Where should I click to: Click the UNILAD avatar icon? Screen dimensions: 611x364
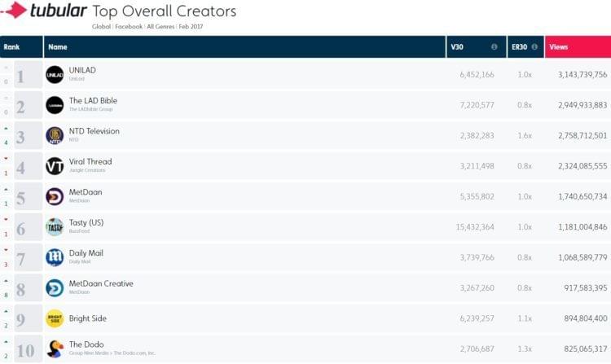point(55,74)
